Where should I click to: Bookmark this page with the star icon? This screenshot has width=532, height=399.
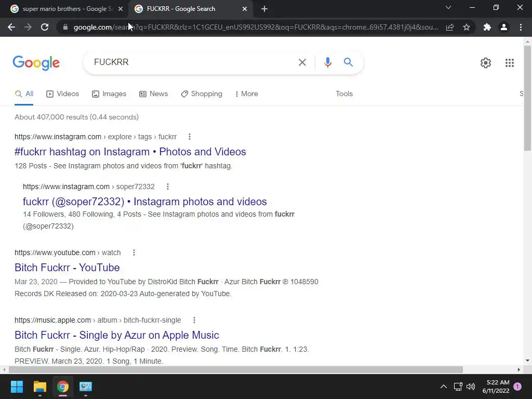pyautogui.click(x=467, y=27)
